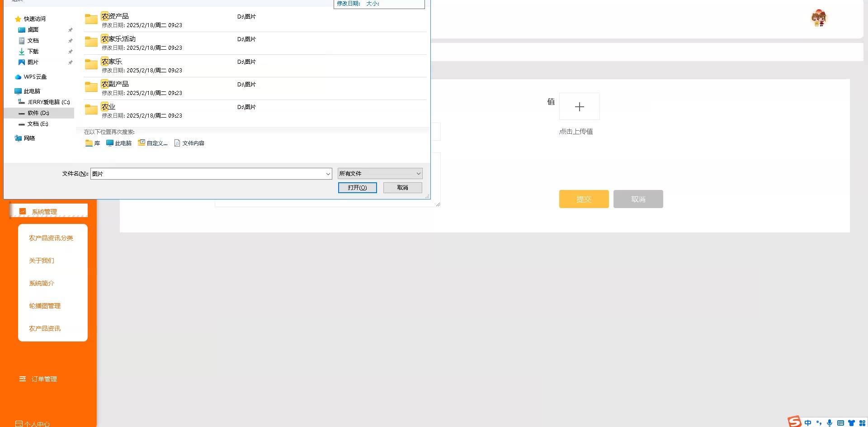This screenshot has height=427, width=868.
Task: Click input method keyboard icon
Action: 840,423
